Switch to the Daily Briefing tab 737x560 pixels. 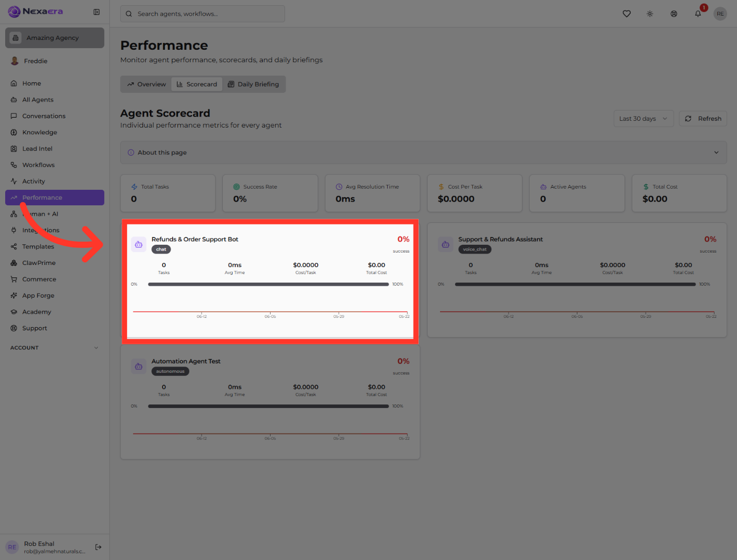click(x=253, y=85)
